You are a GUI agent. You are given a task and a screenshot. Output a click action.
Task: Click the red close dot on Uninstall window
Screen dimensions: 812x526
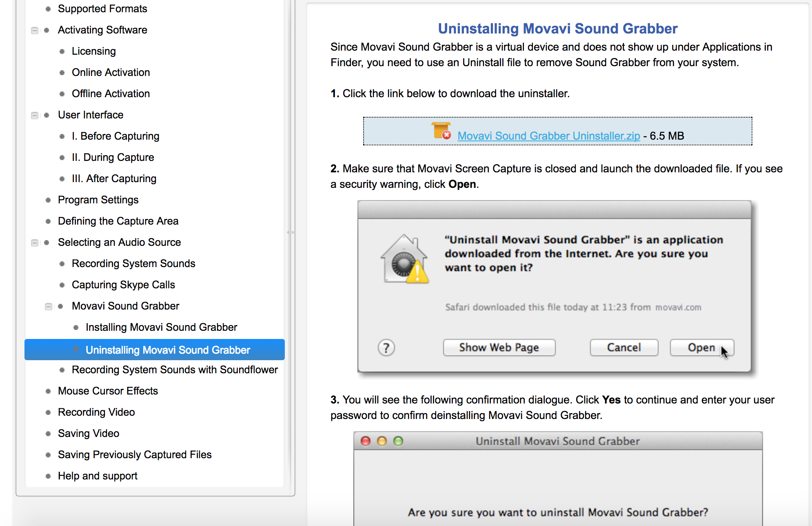pyautogui.click(x=366, y=441)
